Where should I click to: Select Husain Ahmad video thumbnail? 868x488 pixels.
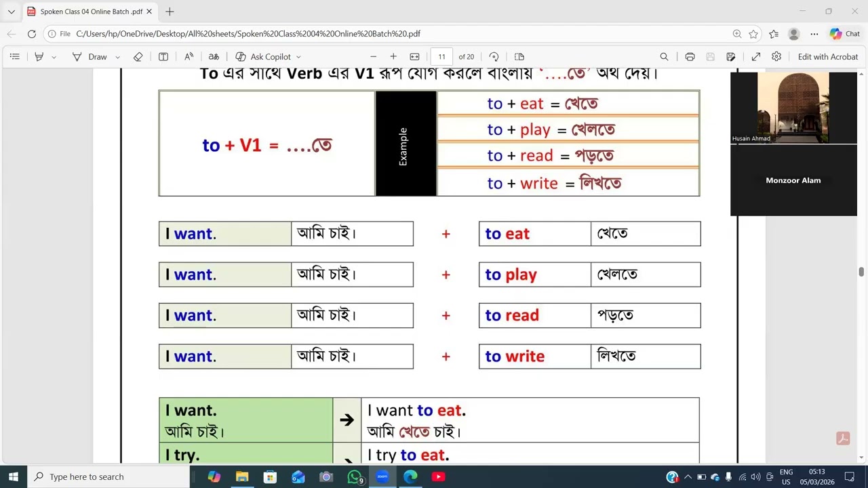coord(793,108)
